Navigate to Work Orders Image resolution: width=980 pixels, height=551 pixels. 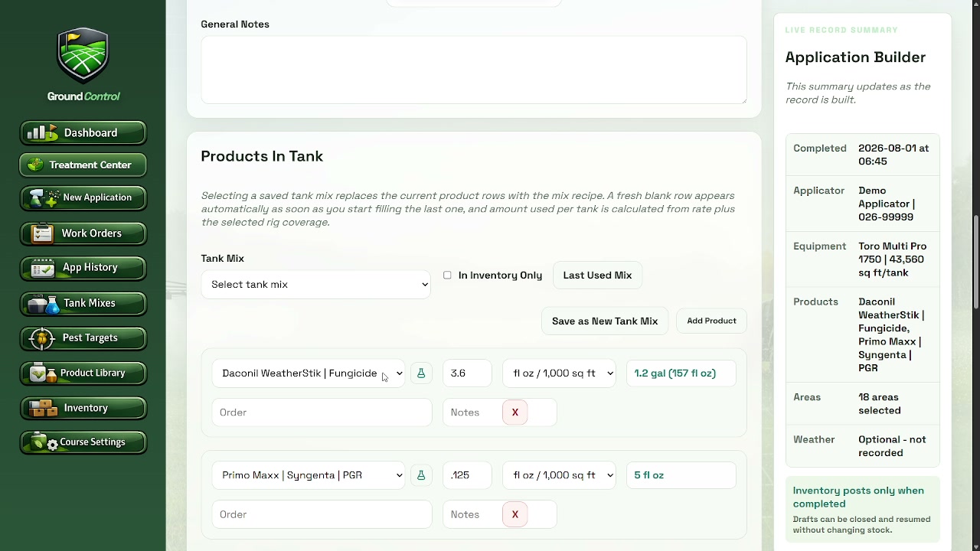[x=83, y=233]
